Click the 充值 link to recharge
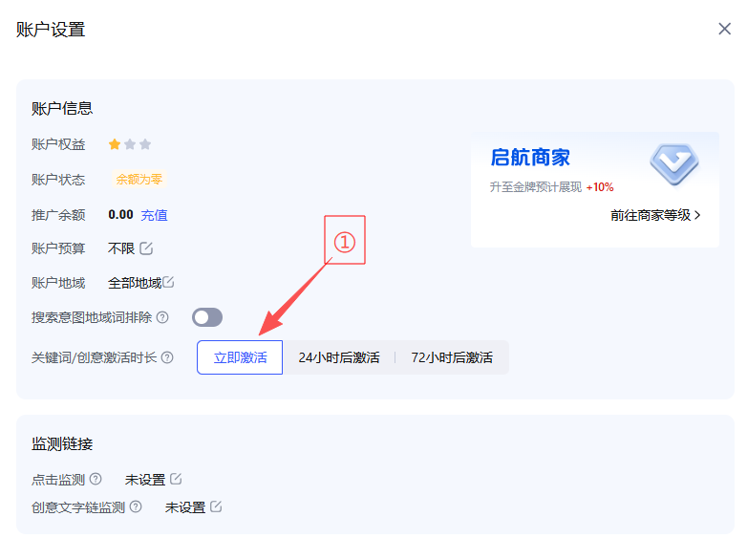 point(154,215)
